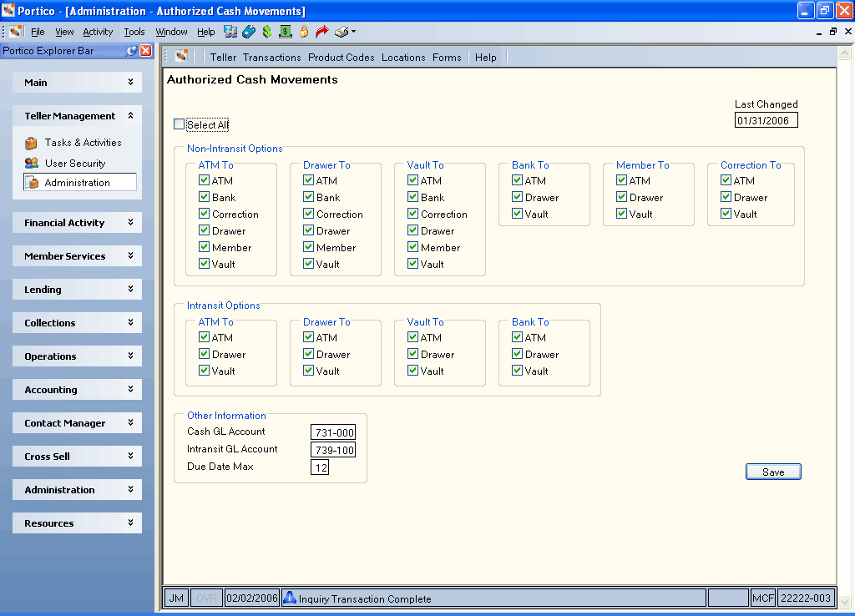Open the Window menu
855x616 pixels.
click(x=171, y=33)
